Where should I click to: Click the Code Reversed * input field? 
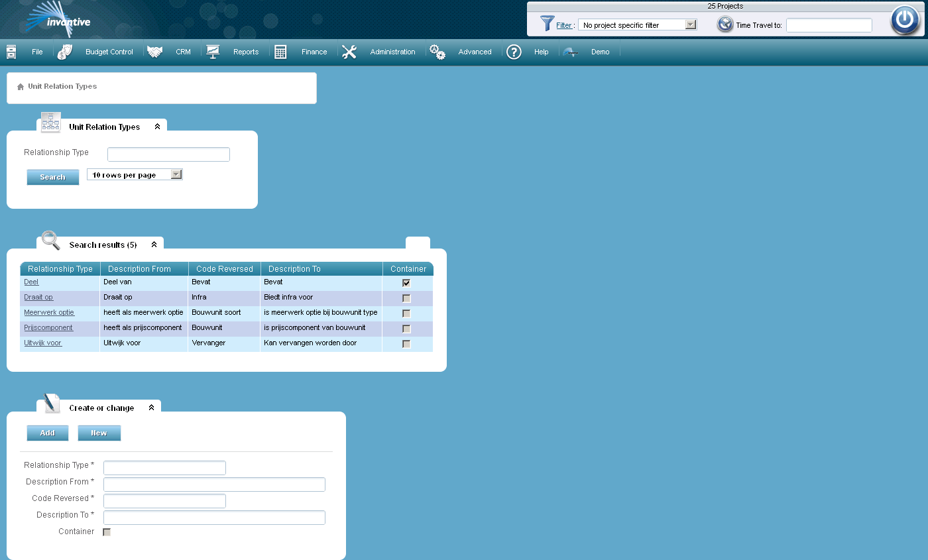164,501
